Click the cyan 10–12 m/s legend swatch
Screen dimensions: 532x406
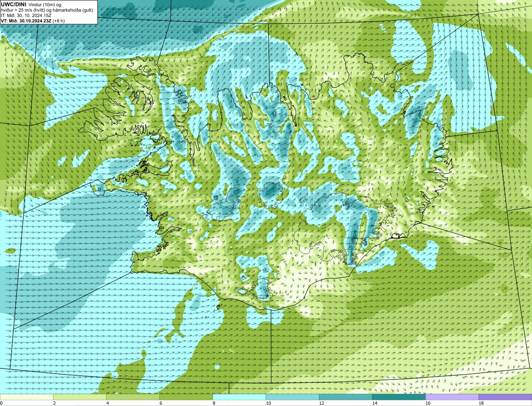[293, 397]
